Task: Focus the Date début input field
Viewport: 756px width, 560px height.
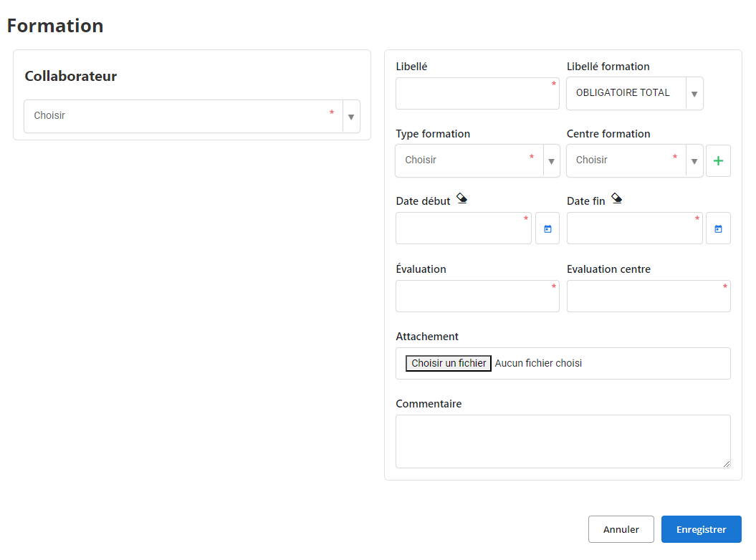Action: pos(464,228)
